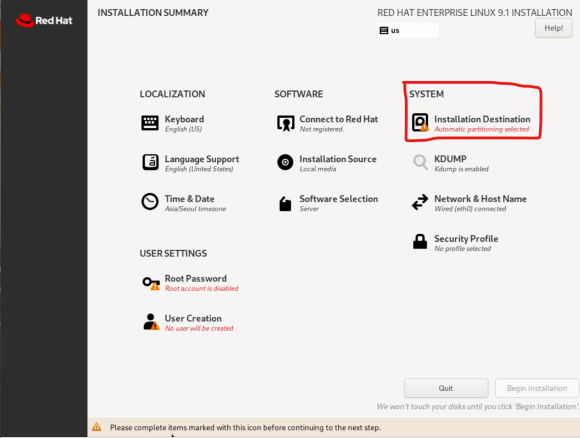This screenshot has width=580, height=438.
Task: Click the Help! button
Action: point(553,28)
